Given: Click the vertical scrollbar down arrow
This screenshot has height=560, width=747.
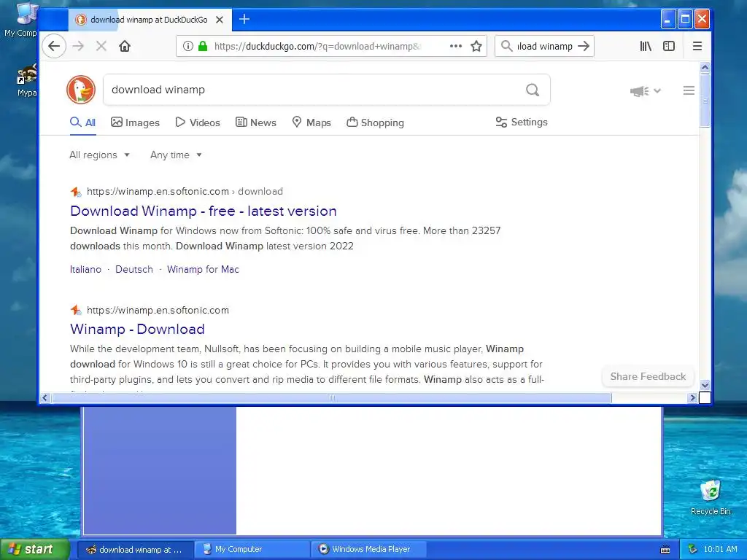Looking at the screenshot, I should tap(705, 385).
